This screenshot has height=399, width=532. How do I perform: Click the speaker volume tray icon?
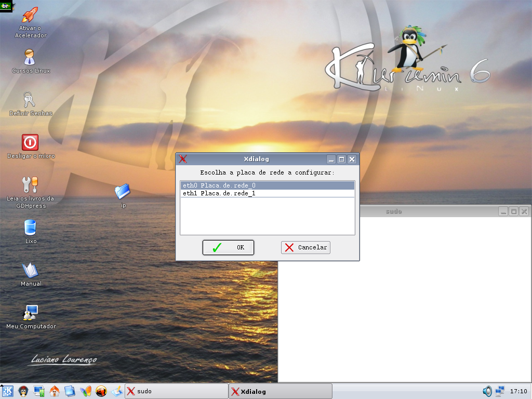point(487,391)
